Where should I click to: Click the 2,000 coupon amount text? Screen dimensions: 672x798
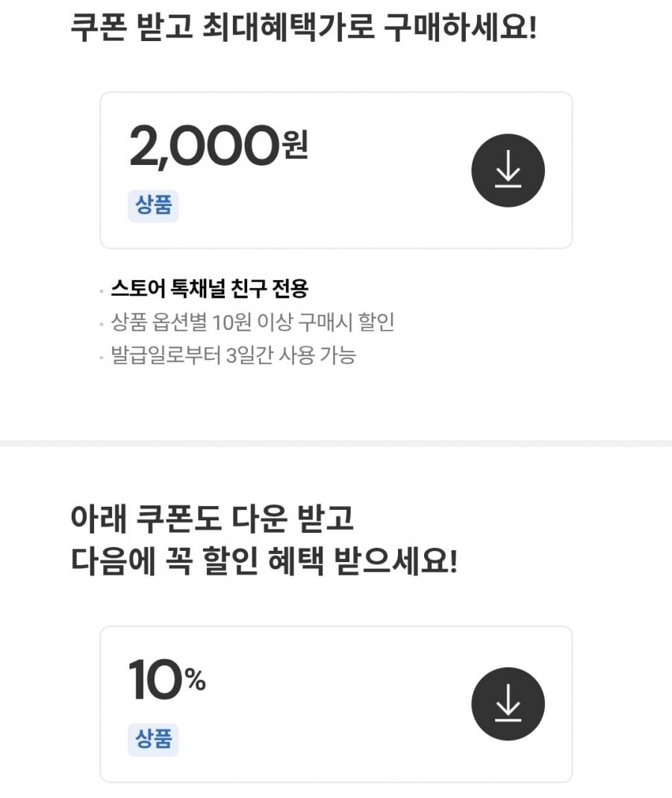click(204, 147)
